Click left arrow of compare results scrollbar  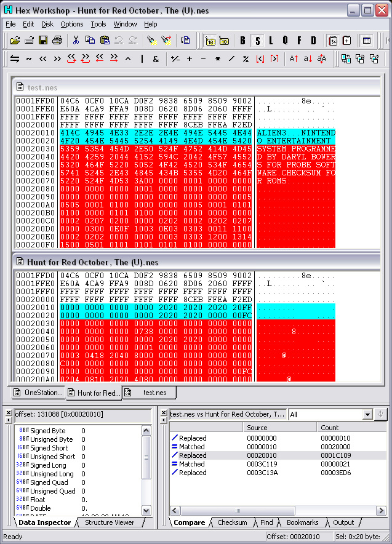pos(175,510)
